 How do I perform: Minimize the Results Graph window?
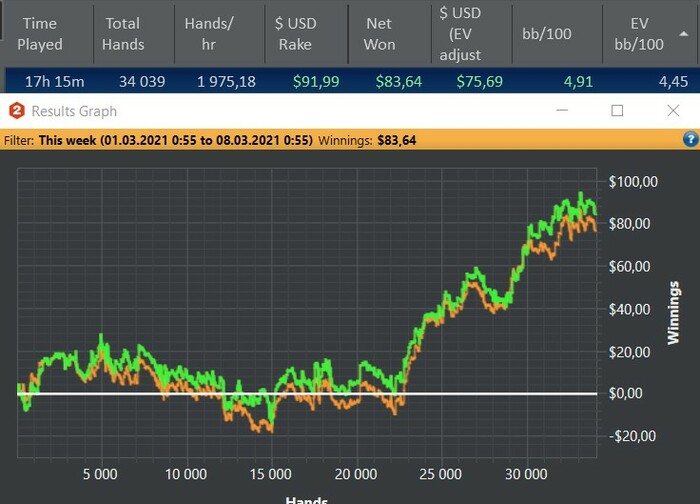coord(562,110)
